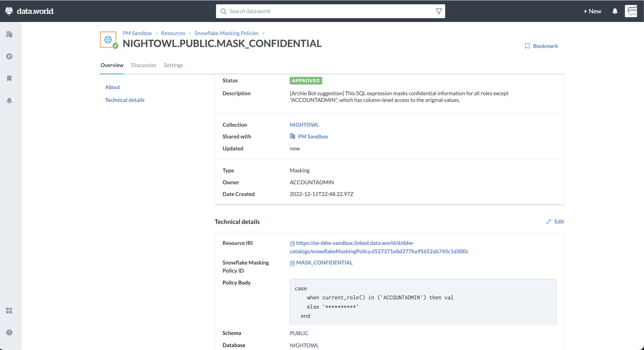Click the Database value NIGHTOWL
Image resolution: width=644 pixels, height=350 pixels.
(304, 345)
